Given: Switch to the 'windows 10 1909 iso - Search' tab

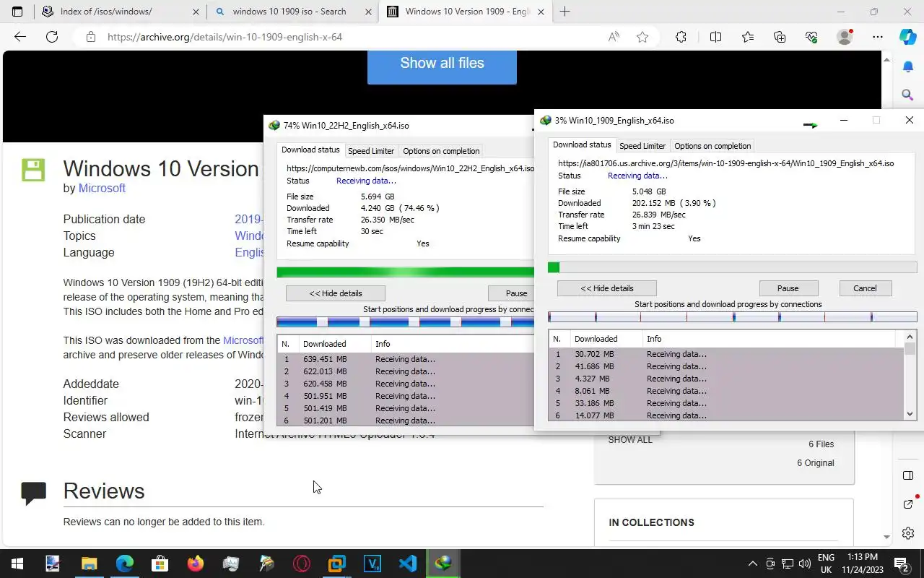Looking at the screenshot, I should click(289, 12).
